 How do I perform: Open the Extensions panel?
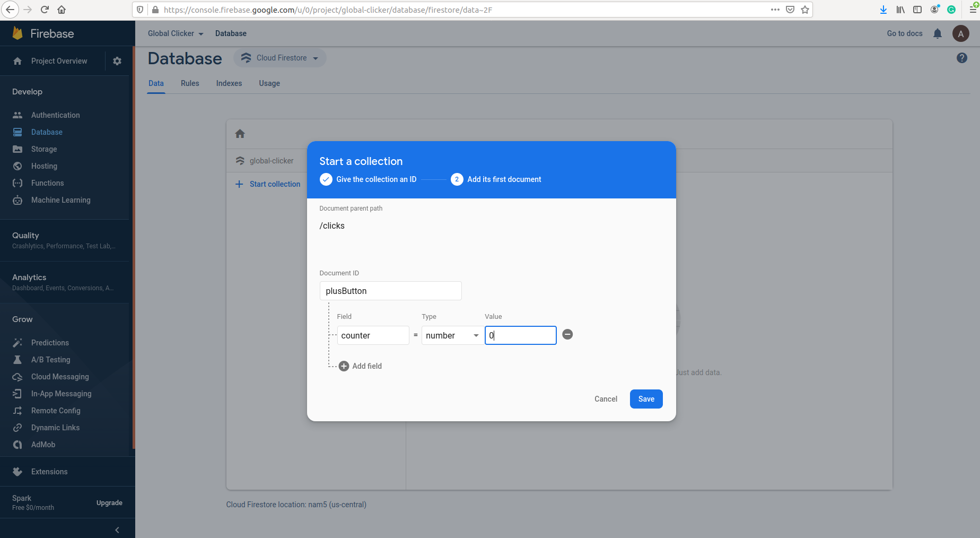[x=49, y=472]
